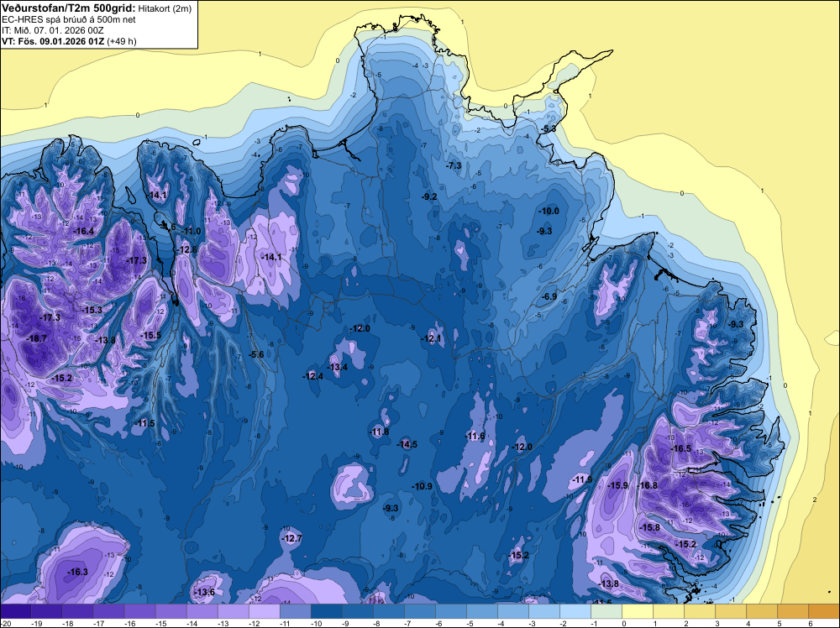Image resolution: width=840 pixels, height=628 pixels.
Task: Click the valid time 'VT: Fös. 09.01.2026 01Z'
Action: pos(53,41)
